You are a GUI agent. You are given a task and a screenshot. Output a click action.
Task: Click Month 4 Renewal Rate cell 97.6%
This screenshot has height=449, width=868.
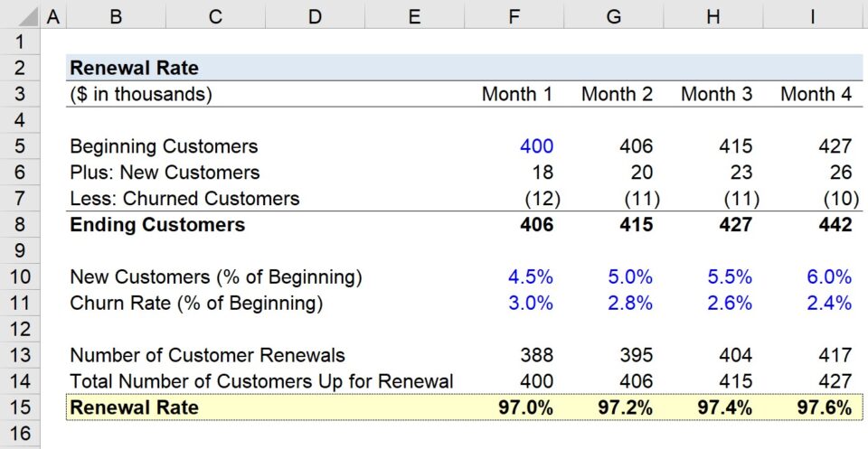824,407
